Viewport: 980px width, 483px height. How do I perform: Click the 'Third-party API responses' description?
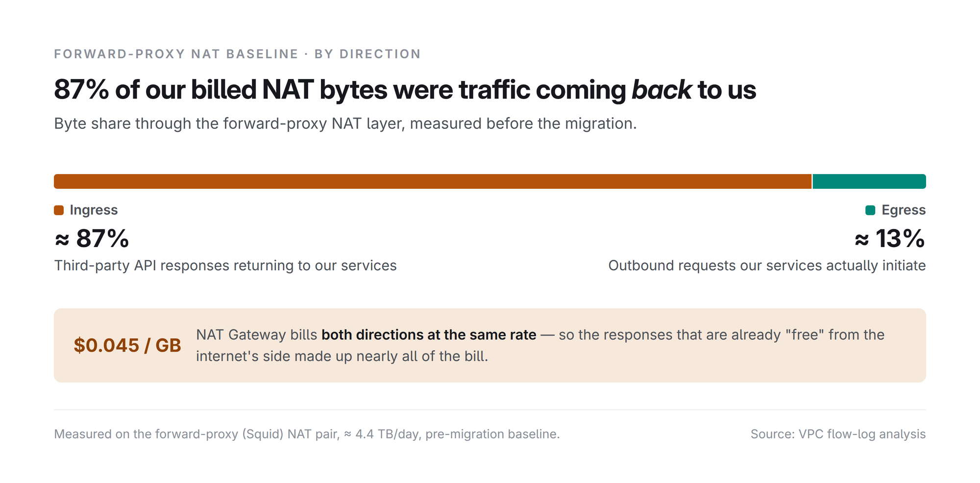(225, 265)
